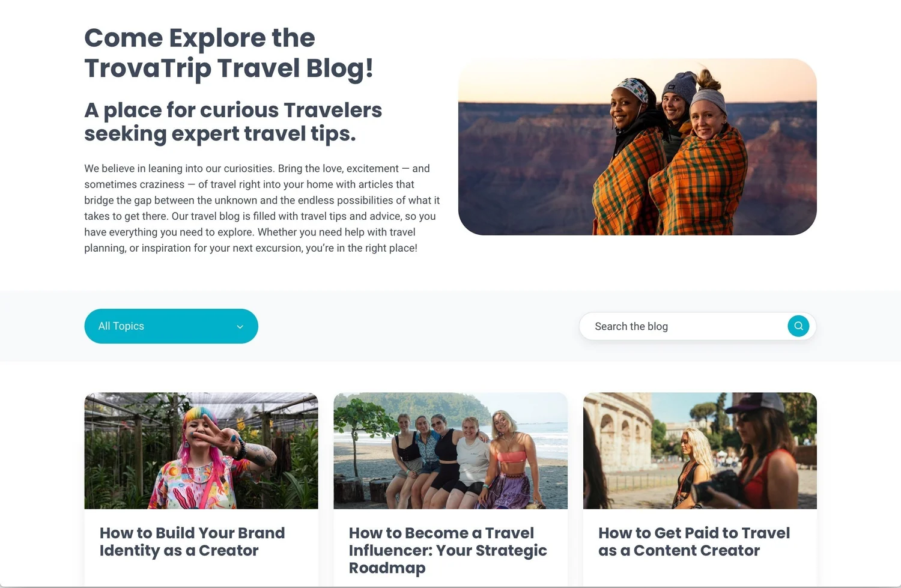
Task: Open How to Get Paid to Travel article
Action: pyautogui.click(x=694, y=542)
